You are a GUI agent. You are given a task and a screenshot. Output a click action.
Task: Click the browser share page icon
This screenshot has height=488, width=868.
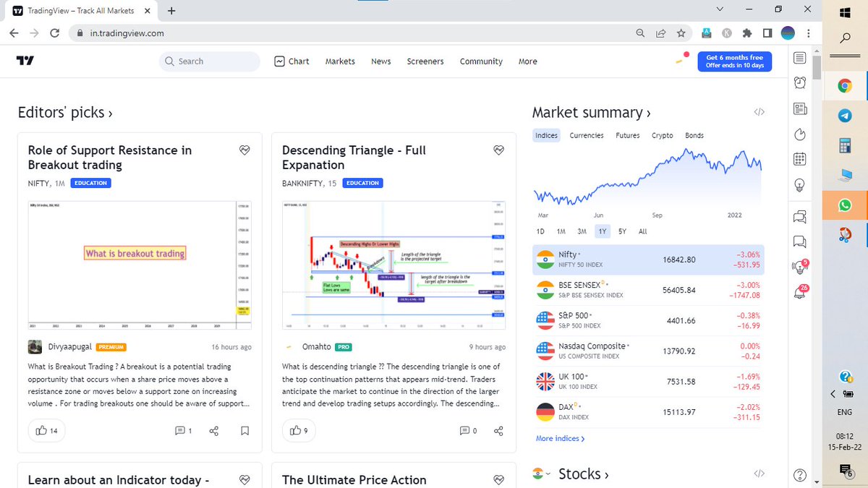660,33
